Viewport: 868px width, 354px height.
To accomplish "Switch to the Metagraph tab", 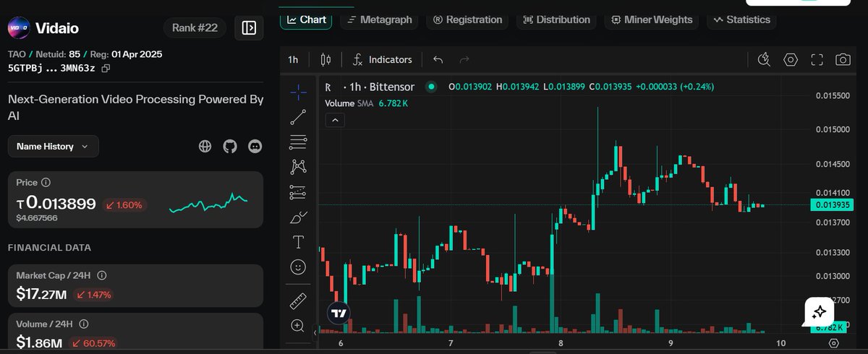I will point(379,20).
